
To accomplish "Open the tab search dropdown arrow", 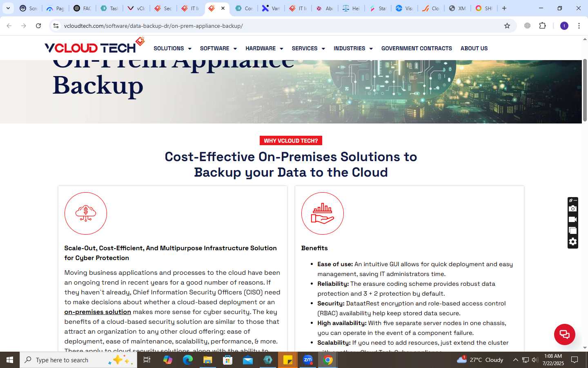I will coord(8,8).
